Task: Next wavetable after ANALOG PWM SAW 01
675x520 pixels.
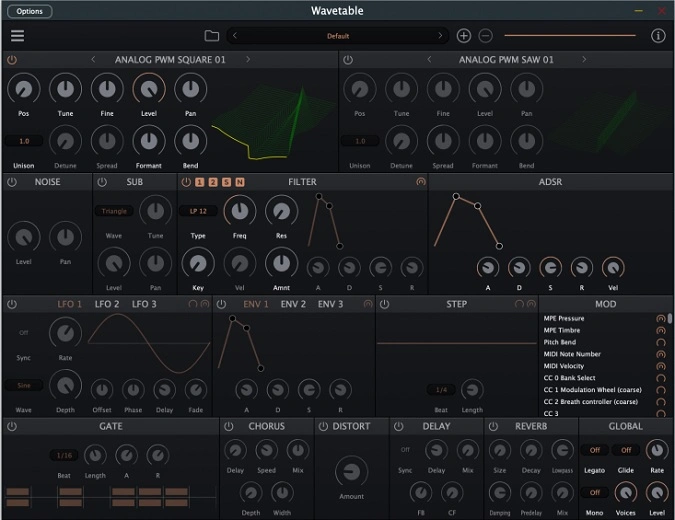Action: click(584, 59)
